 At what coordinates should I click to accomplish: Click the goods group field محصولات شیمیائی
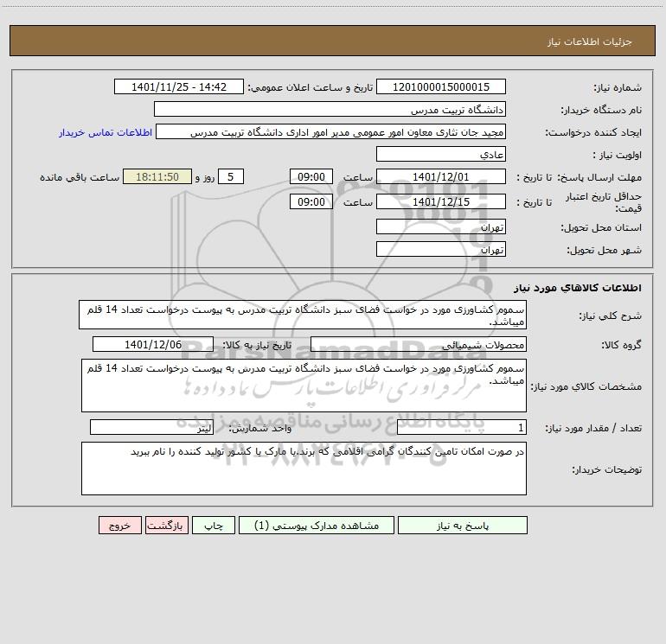[419, 344]
